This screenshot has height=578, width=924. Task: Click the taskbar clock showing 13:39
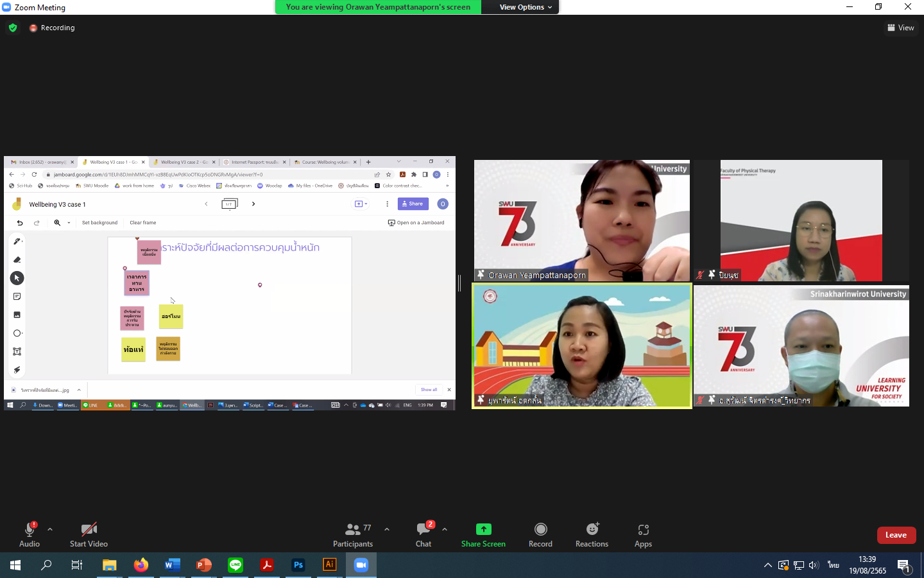(867, 565)
